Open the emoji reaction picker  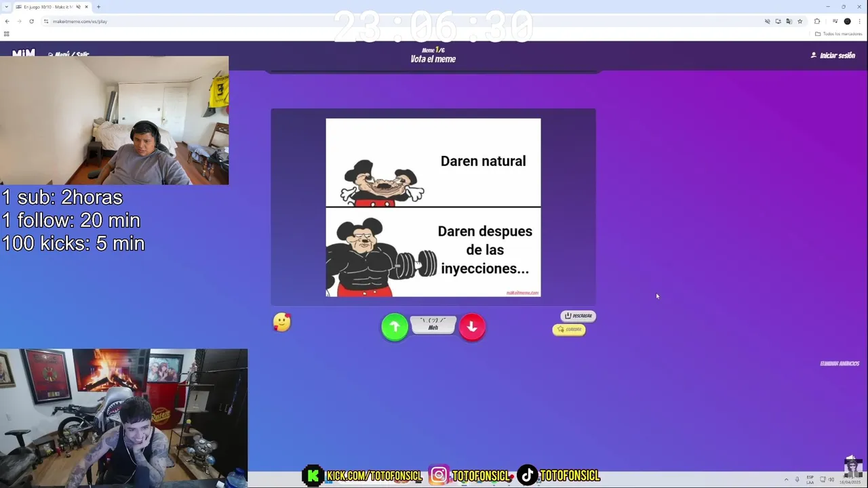point(282,322)
